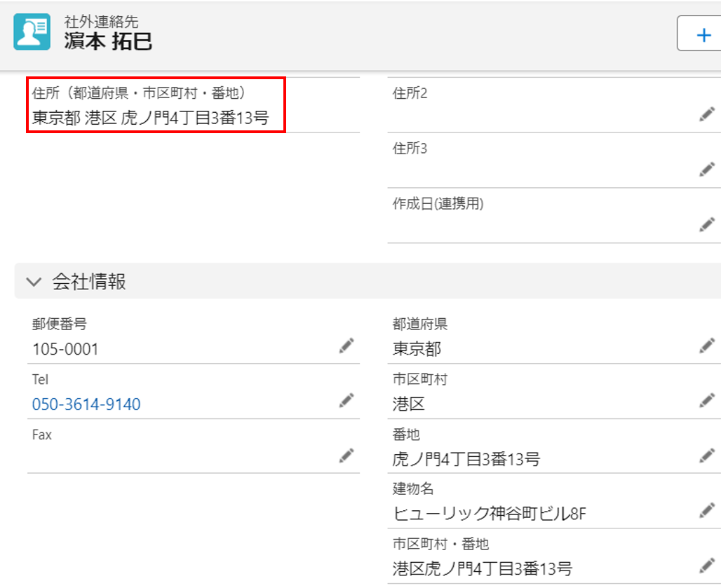The width and height of the screenshot is (721, 588).
Task: Click the plus button in header
Action: pos(702,34)
